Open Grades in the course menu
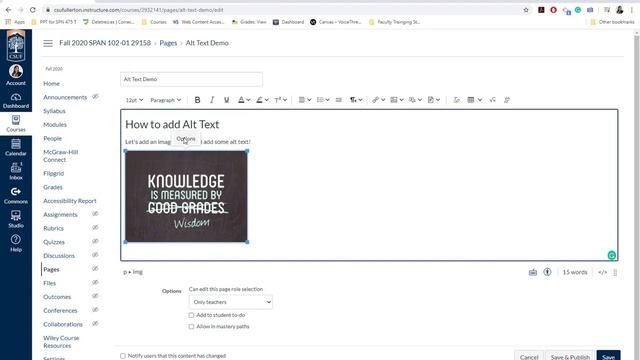The height and width of the screenshot is (360, 640). tap(53, 187)
